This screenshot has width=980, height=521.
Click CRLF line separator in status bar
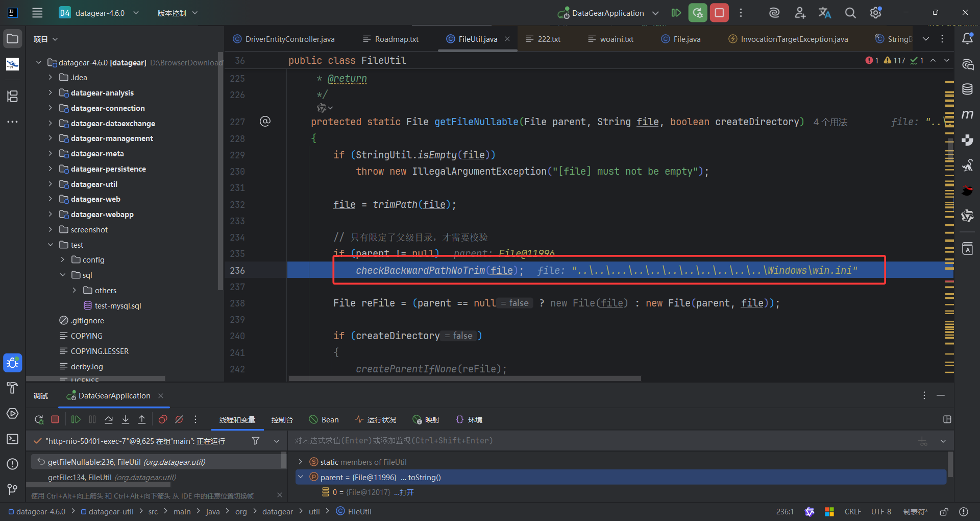[852, 512]
